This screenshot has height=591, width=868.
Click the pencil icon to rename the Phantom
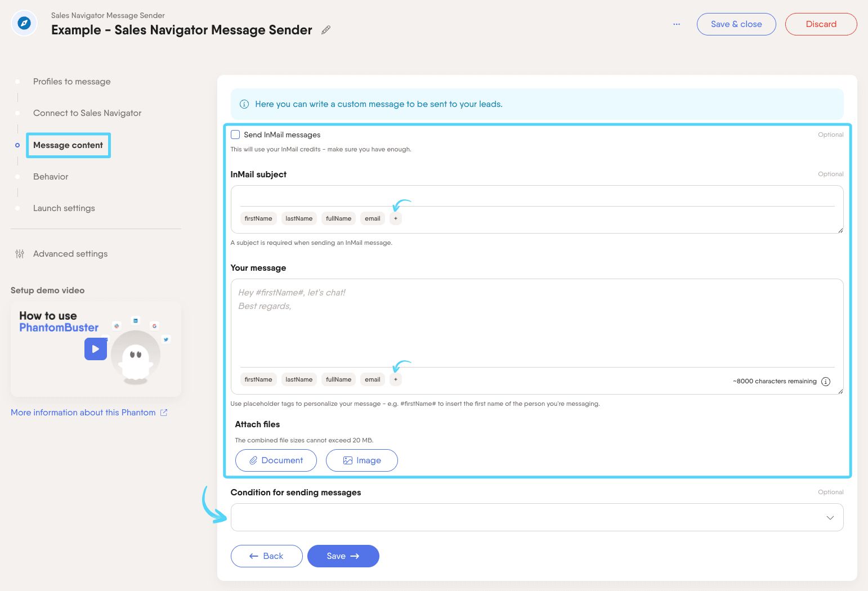coord(326,30)
